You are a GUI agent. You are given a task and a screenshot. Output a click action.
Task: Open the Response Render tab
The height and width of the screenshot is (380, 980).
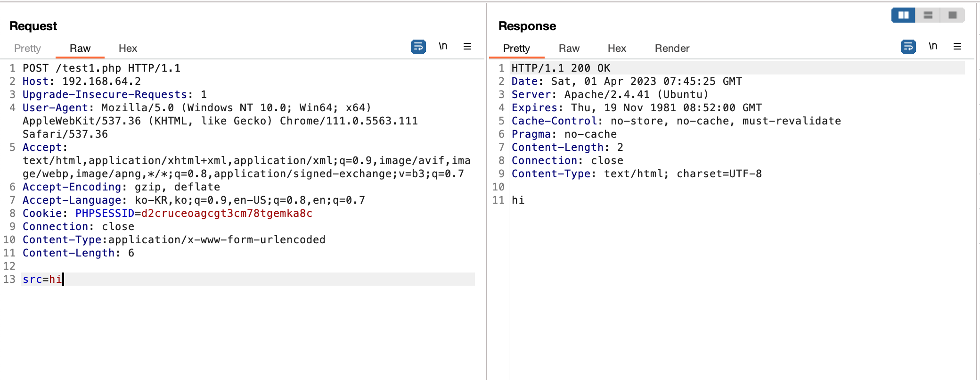tap(672, 48)
